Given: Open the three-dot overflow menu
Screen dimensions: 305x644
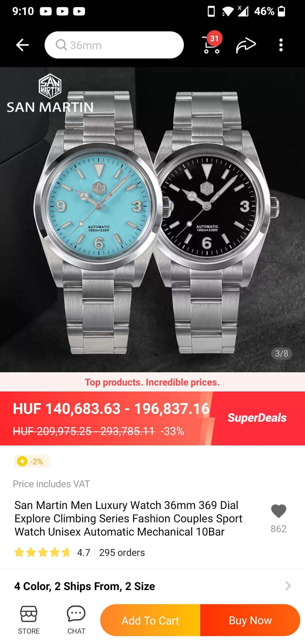Looking at the screenshot, I should pos(281,45).
